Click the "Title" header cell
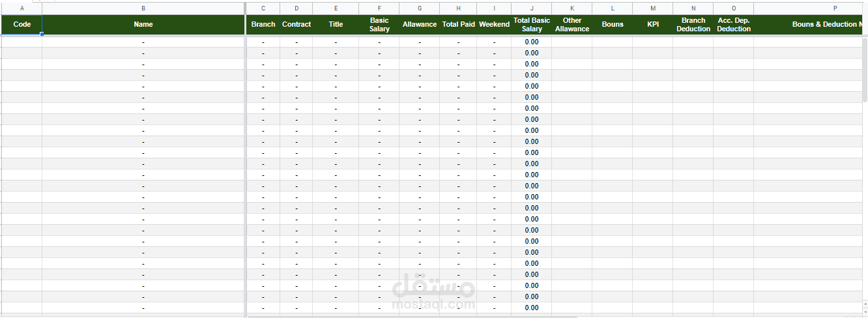Screen dimensions: 868x318 tap(336, 25)
